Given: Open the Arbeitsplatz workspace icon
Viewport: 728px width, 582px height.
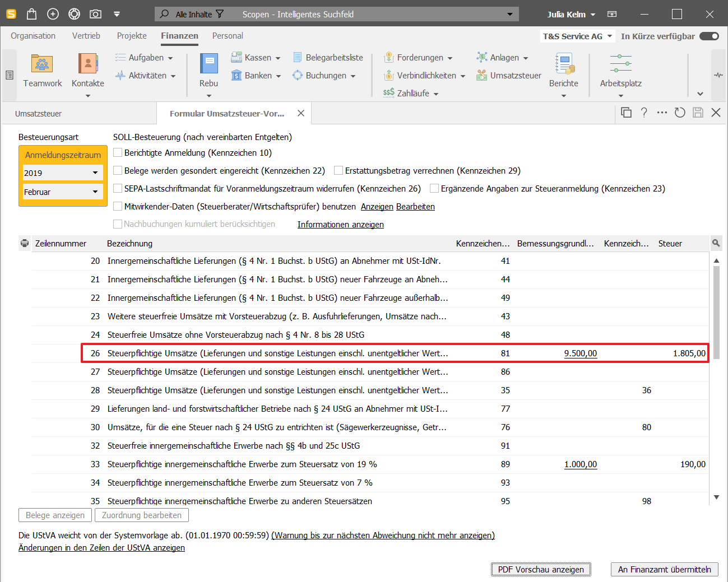Looking at the screenshot, I should 620,63.
